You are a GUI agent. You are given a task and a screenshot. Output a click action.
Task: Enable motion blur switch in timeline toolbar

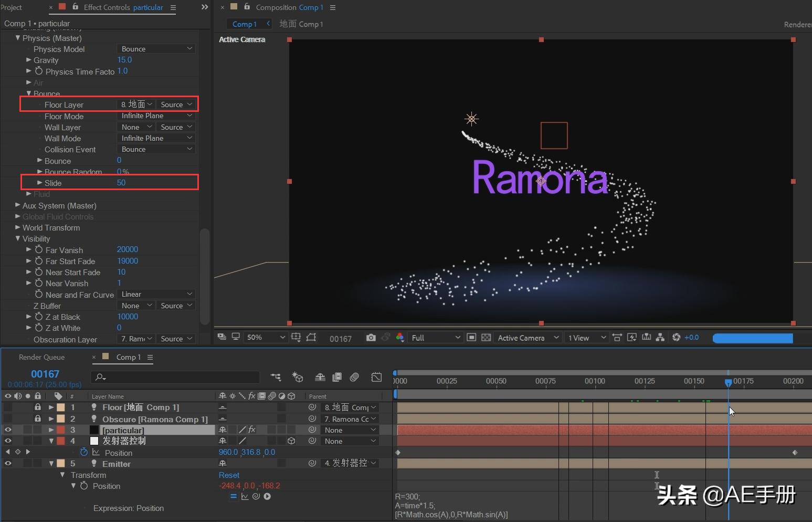coord(354,377)
